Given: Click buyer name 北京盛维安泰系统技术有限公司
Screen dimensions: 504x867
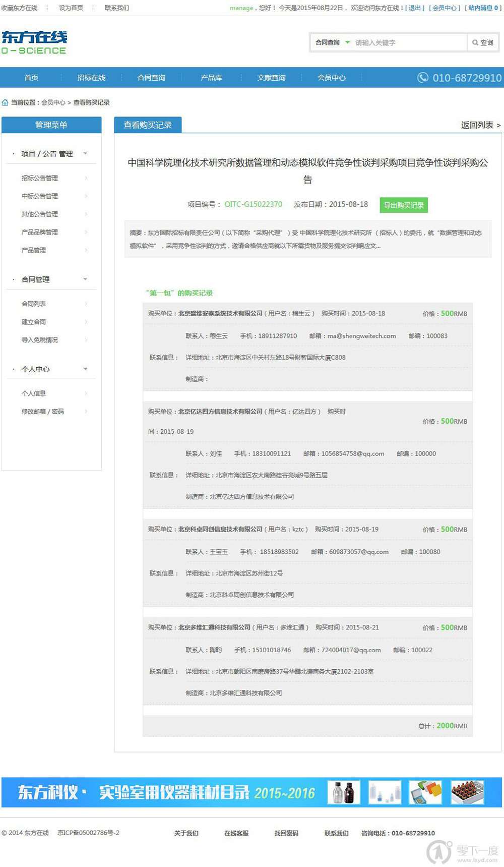Looking at the screenshot, I should click(x=220, y=313).
